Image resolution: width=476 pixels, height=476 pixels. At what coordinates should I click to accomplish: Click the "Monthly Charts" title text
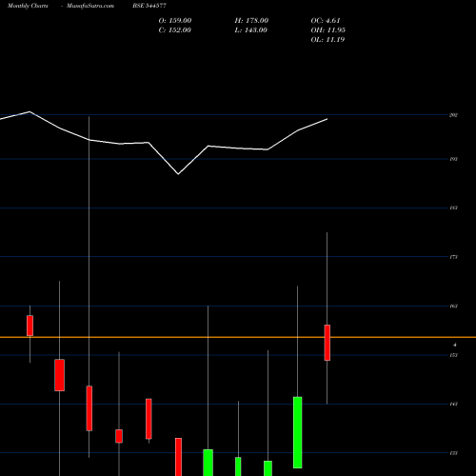28,6
